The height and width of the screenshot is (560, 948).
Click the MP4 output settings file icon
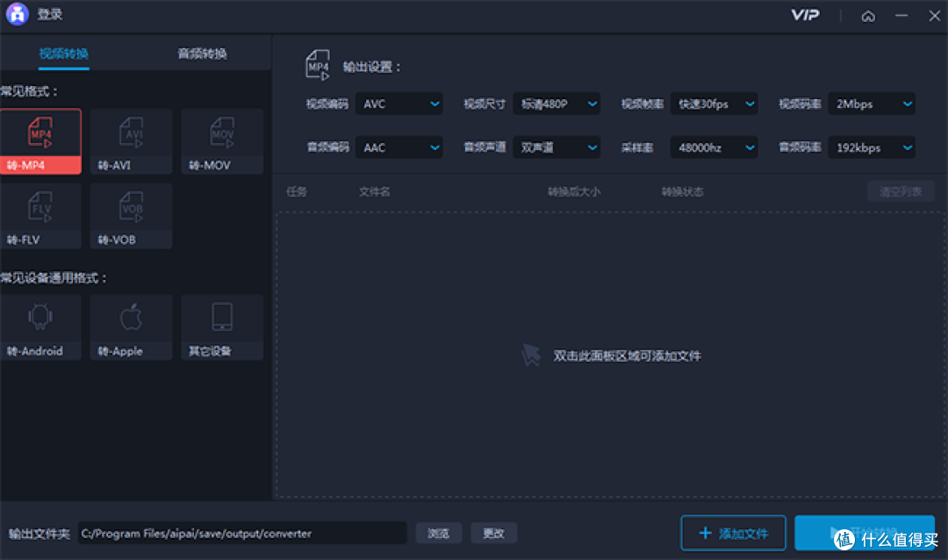coord(318,65)
